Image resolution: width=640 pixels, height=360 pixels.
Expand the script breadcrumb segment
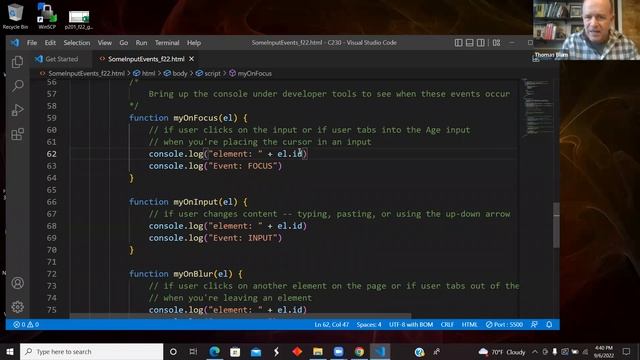(x=208, y=73)
